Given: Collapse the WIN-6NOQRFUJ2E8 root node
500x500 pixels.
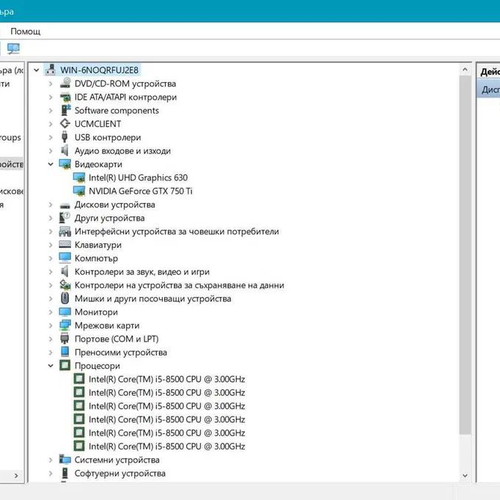Looking at the screenshot, I should [36, 70].
